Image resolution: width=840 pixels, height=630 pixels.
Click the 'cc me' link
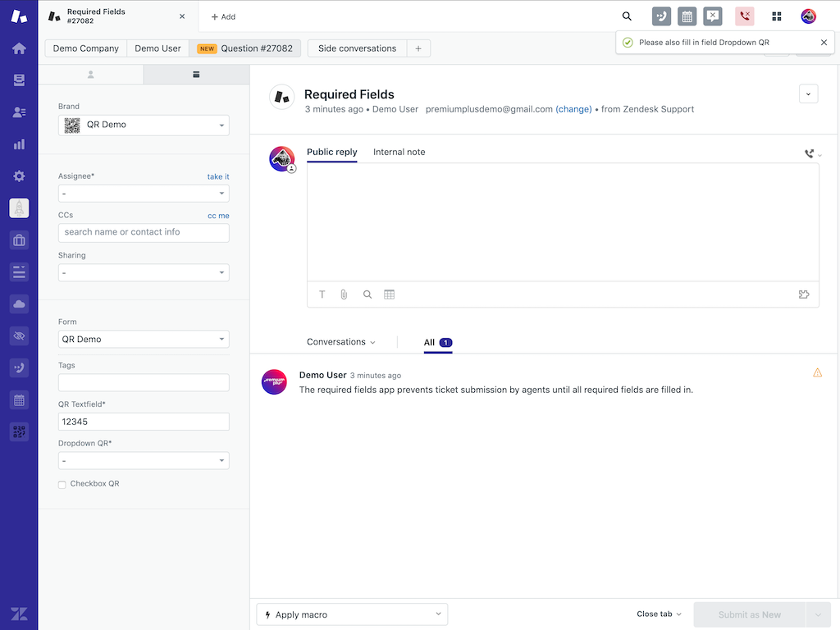(218, 216)
